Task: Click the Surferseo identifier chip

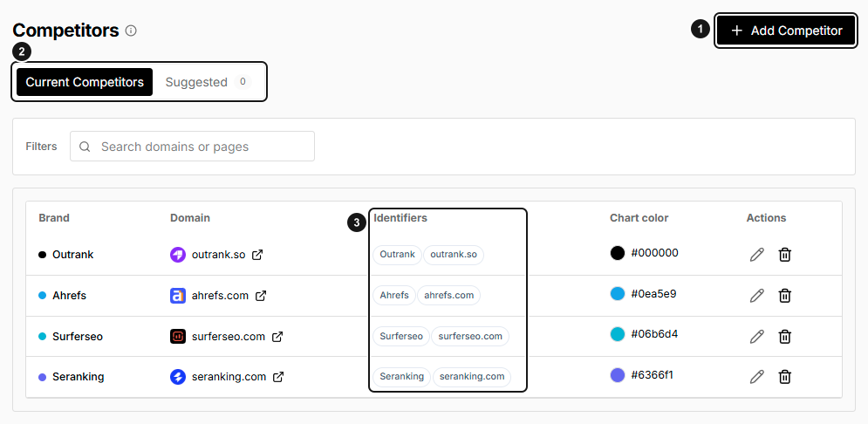Action: click(x=401, y=336)
